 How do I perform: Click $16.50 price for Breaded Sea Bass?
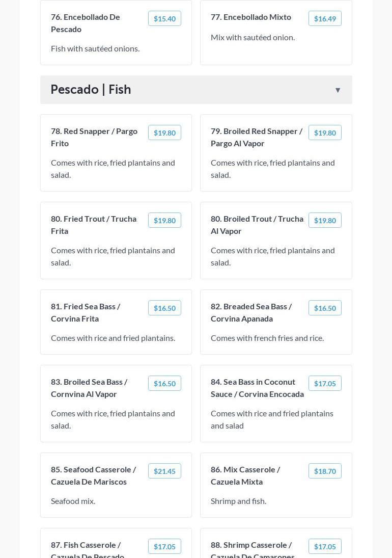coord(325,308)
